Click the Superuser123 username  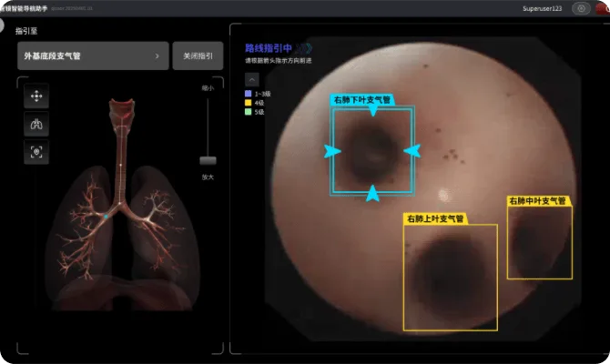tap(542, 8)
